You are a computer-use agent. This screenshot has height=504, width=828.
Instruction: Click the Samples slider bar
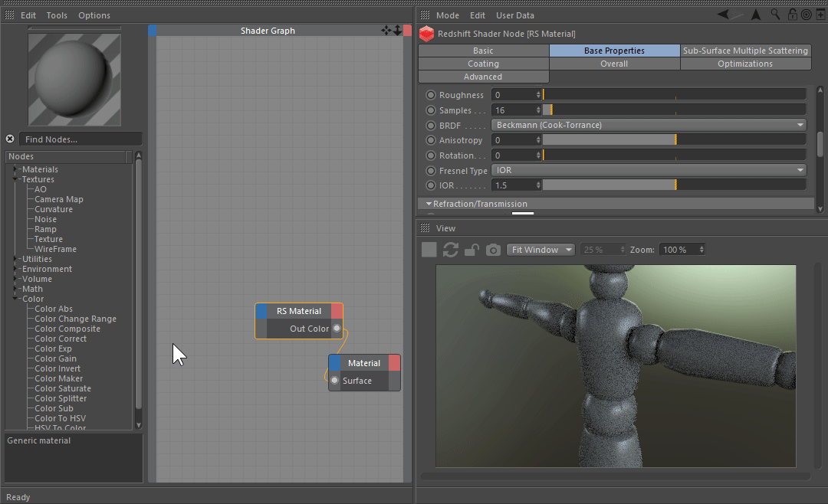pyautogui.click(x=675, y=110)
